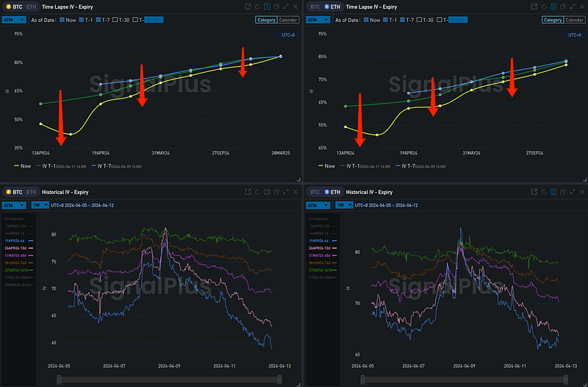Click the numbered layout icon in ETH Time Lapse panel

[553, 7]
